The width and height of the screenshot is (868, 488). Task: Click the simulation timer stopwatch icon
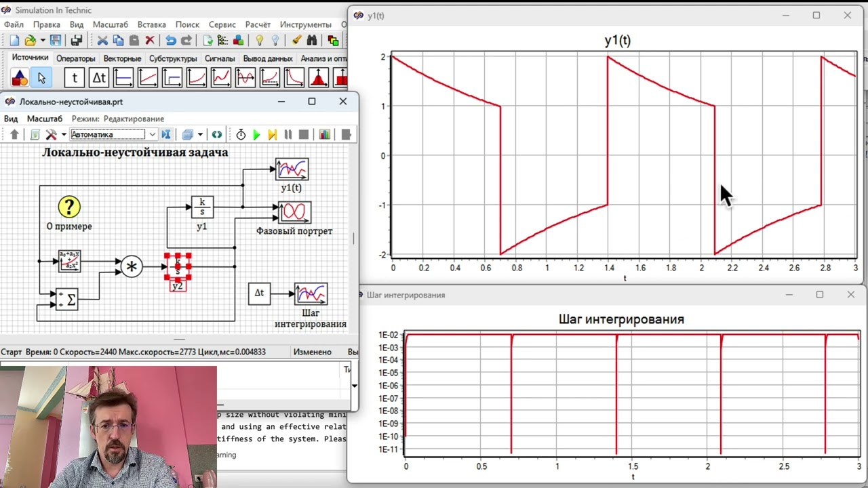click(241, 134)
